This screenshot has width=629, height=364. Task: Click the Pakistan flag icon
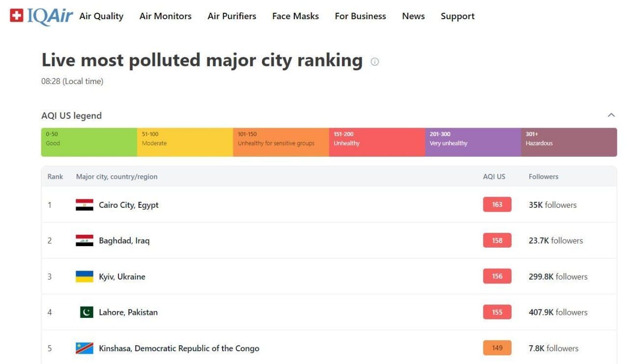86,312
